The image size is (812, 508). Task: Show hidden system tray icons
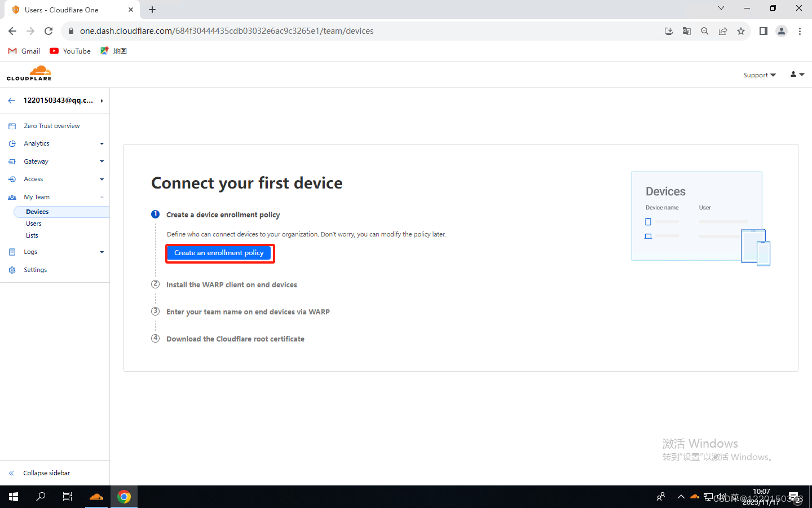pos(681,497)
